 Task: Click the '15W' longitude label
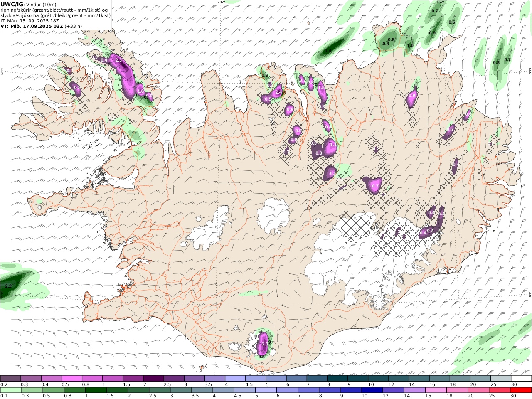440,2
